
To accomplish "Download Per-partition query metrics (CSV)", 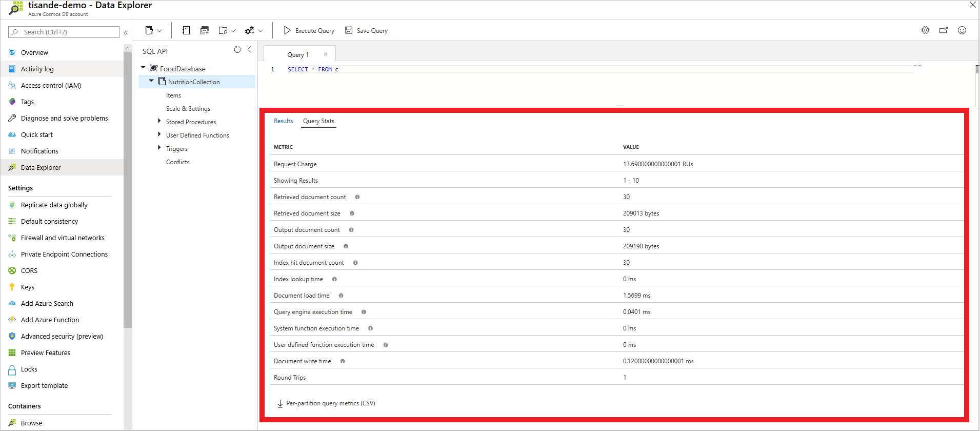I will pos(326,403).
